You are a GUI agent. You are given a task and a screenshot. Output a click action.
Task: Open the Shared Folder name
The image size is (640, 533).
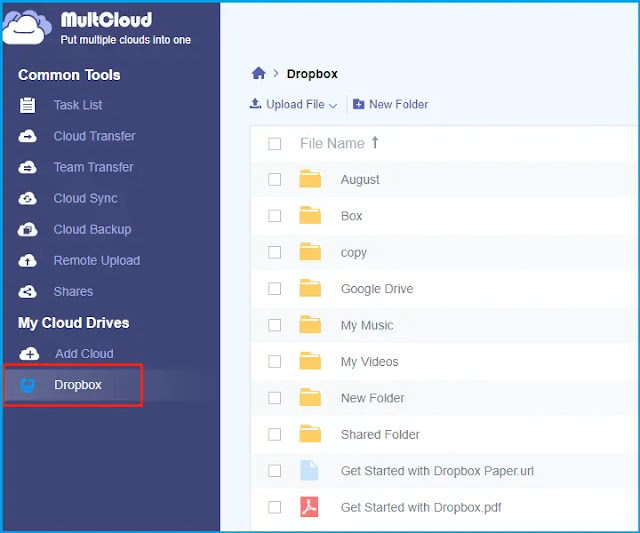(380, 434)
